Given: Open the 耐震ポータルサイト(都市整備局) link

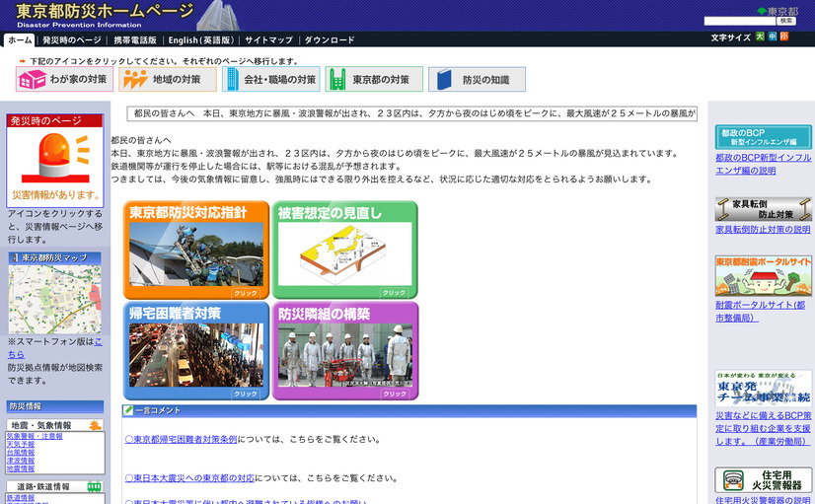Looking at the screenshot, I should point(761,312).
